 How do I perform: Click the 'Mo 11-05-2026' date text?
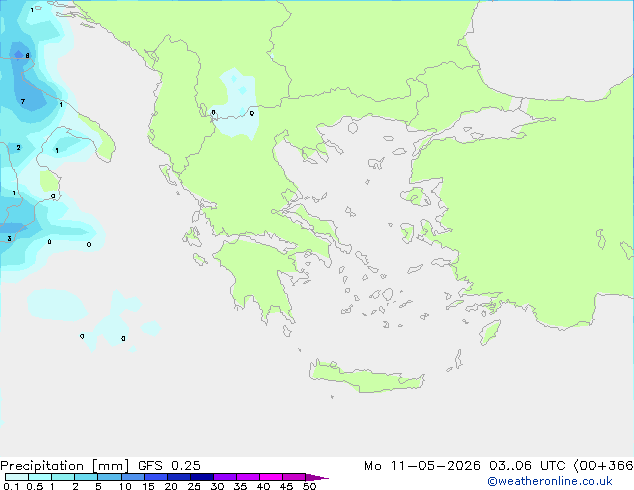(x=423, y=466)
